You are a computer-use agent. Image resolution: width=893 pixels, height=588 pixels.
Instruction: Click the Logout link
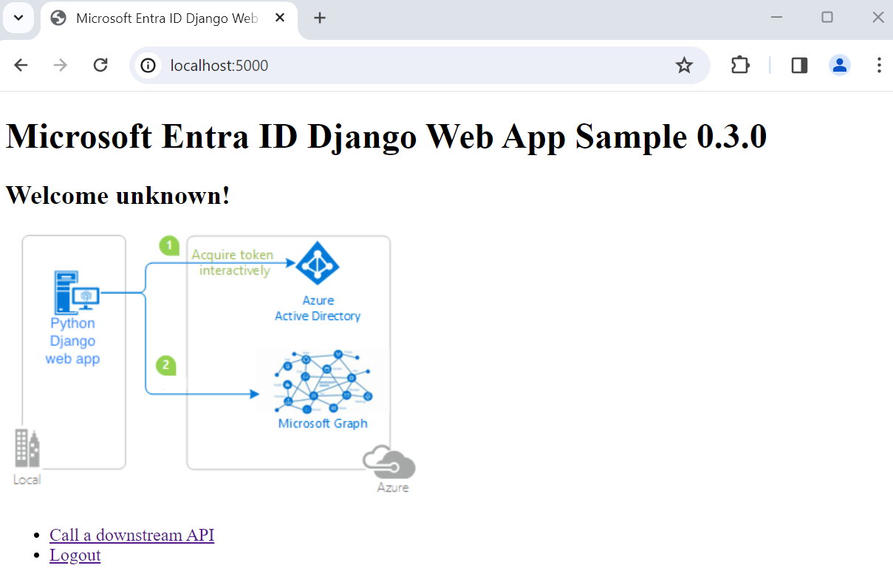75,555
